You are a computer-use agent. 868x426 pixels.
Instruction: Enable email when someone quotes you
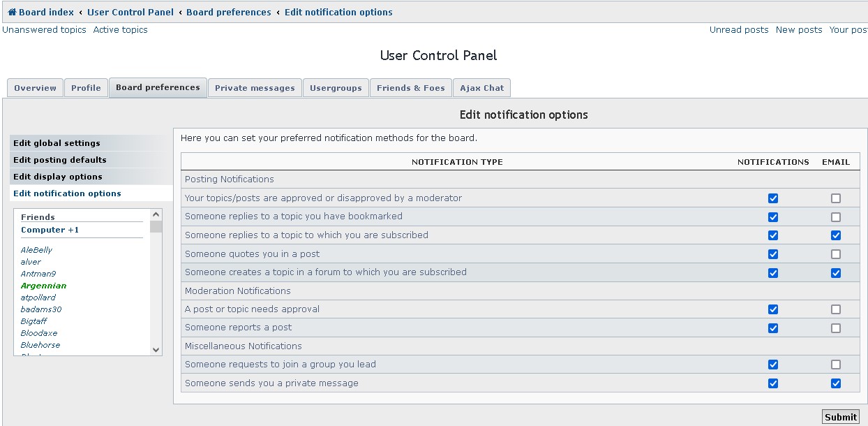point(836,254)
